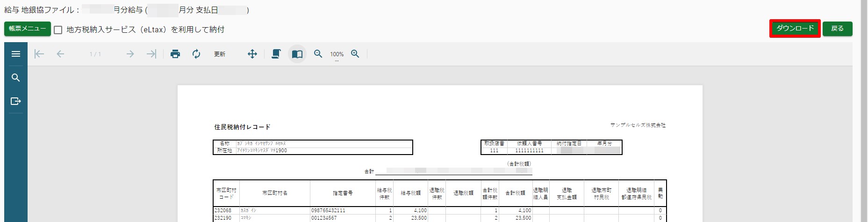Print the report with printer icon
This screenshot has height=222, width=868.
175,54
